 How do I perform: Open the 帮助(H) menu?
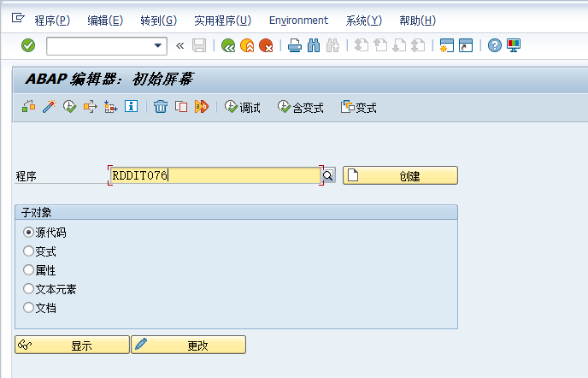pos(417,21)
